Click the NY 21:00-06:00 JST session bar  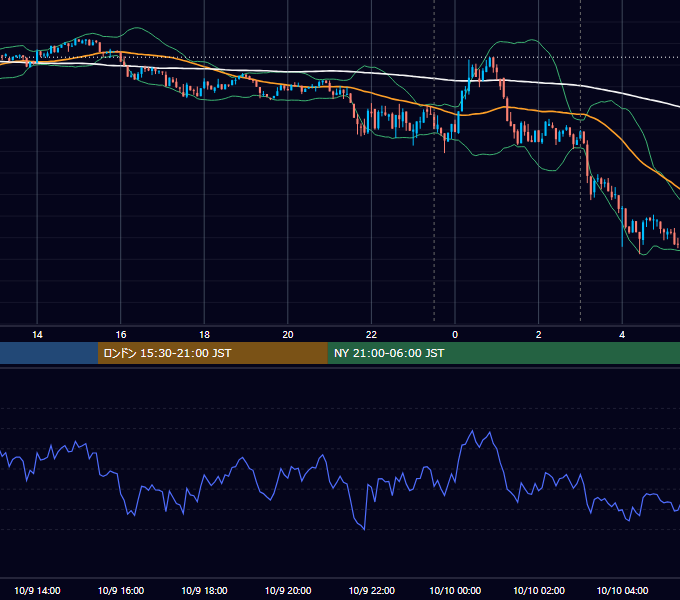click(x=503, y=353)
